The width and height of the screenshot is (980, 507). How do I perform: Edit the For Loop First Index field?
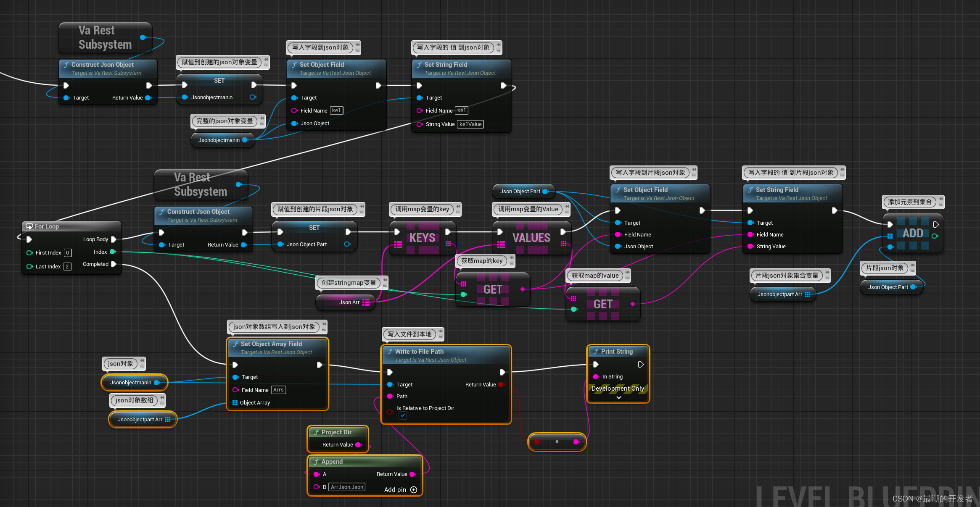[x=67, y=252]
